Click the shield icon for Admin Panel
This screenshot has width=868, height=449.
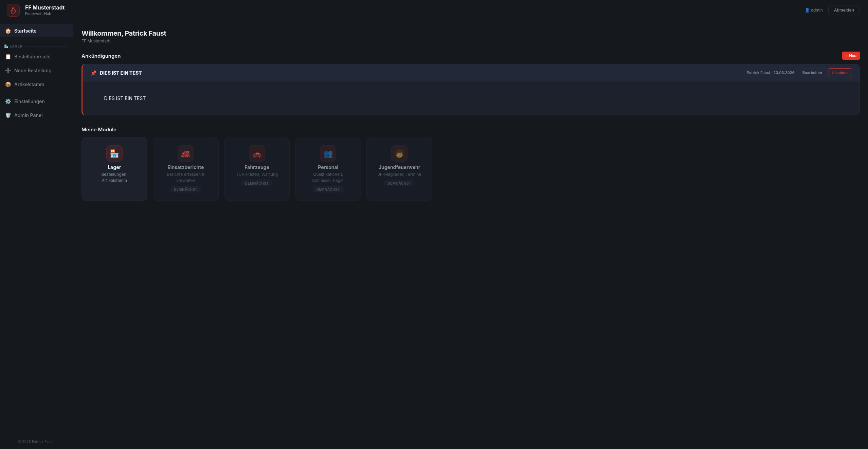tap(8, 115)
